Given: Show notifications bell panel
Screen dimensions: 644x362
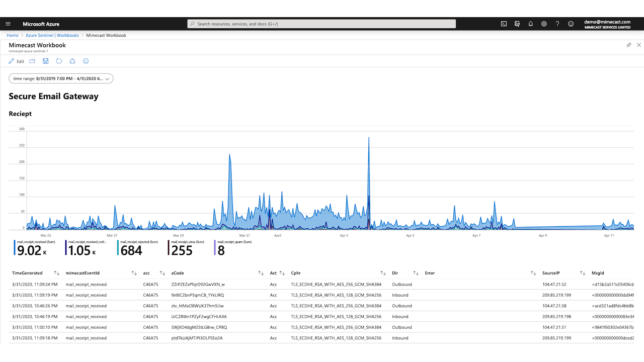Looking at the screenshot, I should pos(530,24).
